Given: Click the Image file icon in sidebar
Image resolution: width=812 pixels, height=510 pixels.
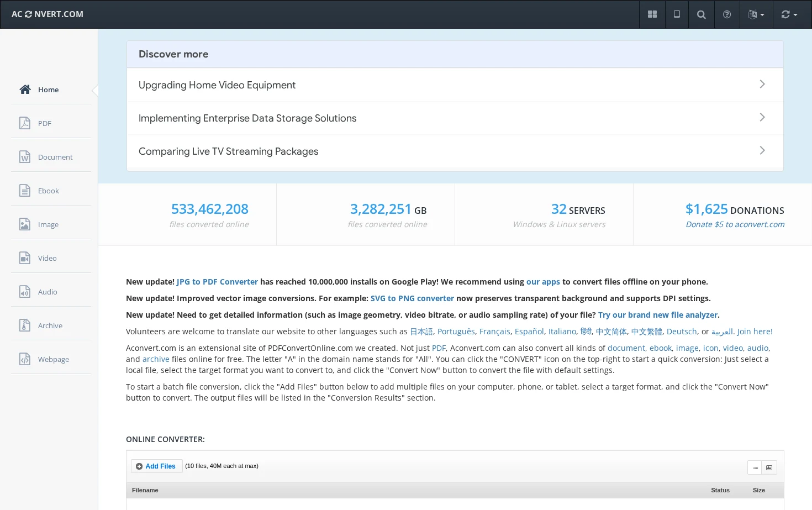Looking at the screenshot, I should pos(25,224).
